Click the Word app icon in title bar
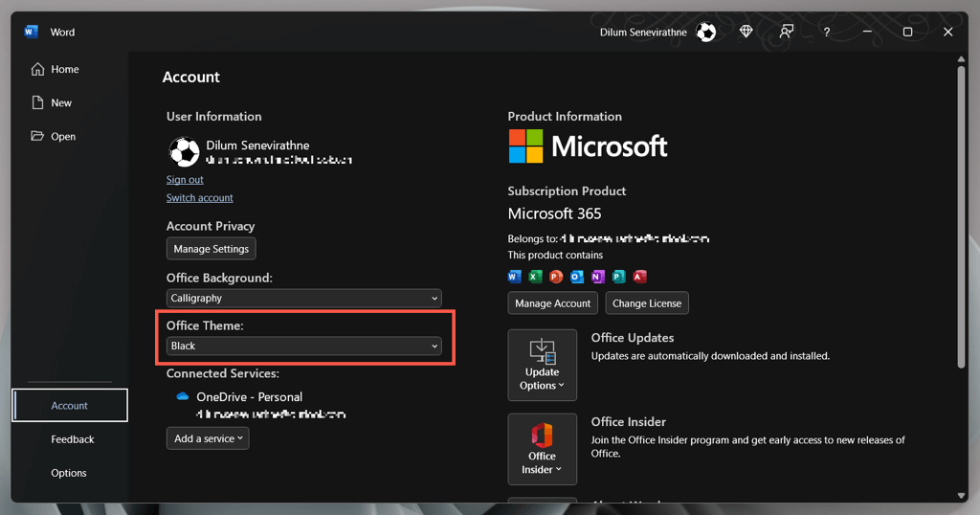The width and height of the screenshot is (980, 515). tap(32, 32)
